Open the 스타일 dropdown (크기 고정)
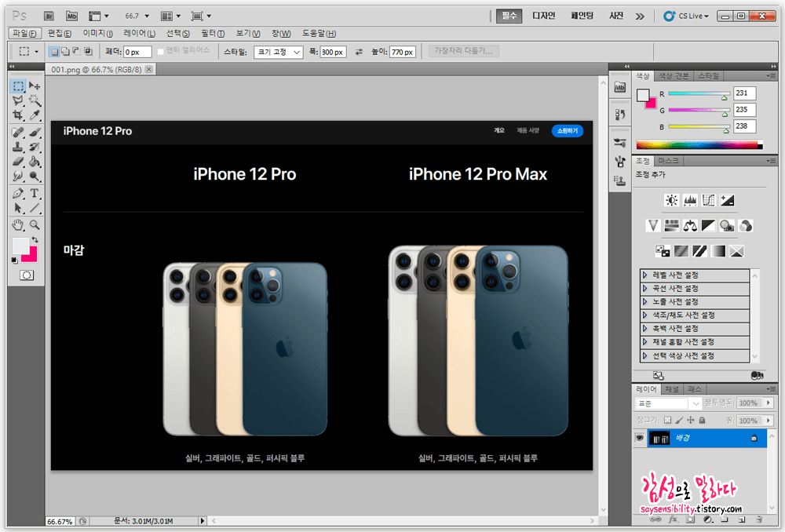Image resolution: width=785 pixels, height=532 pixels. 279,52
